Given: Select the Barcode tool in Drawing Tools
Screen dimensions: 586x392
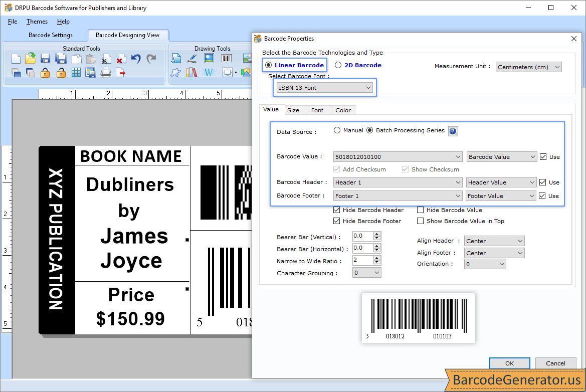Looking at the screenshot, I should [227, 58].
